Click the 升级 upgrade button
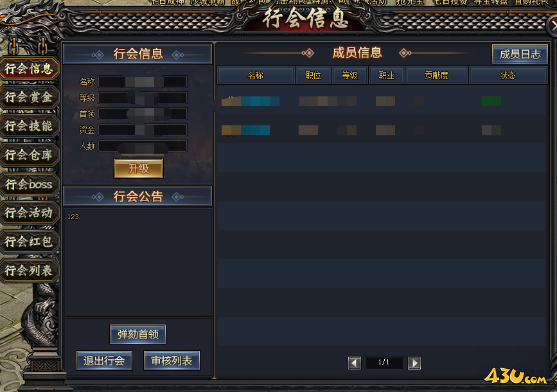The image size is (557, 392). point(139,168)
